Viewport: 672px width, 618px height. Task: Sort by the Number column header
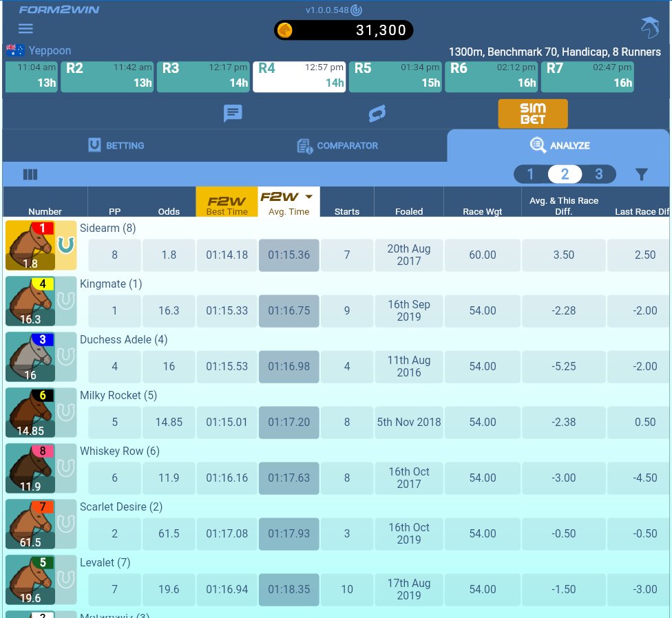(45, 211)
